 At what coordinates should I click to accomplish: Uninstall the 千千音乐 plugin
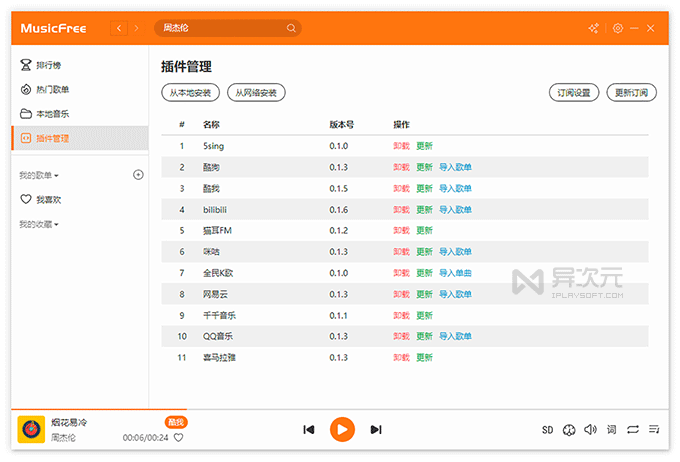pos(401,315)
